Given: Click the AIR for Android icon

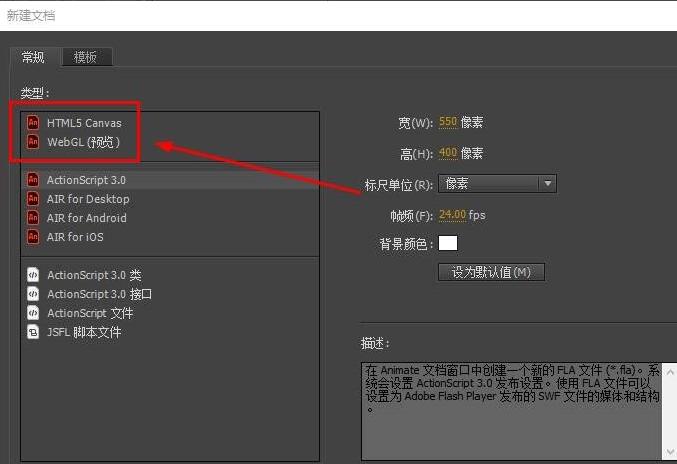Looking at the screenshot, I should (33, 218).
